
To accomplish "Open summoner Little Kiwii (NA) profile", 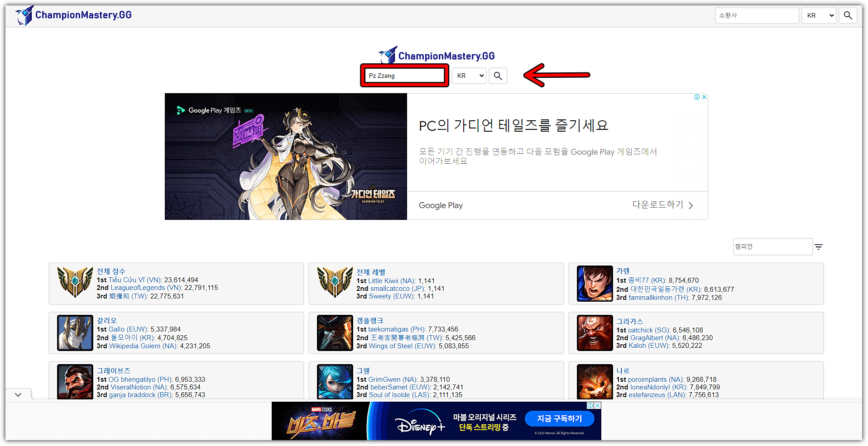I will tap(392, 281).
